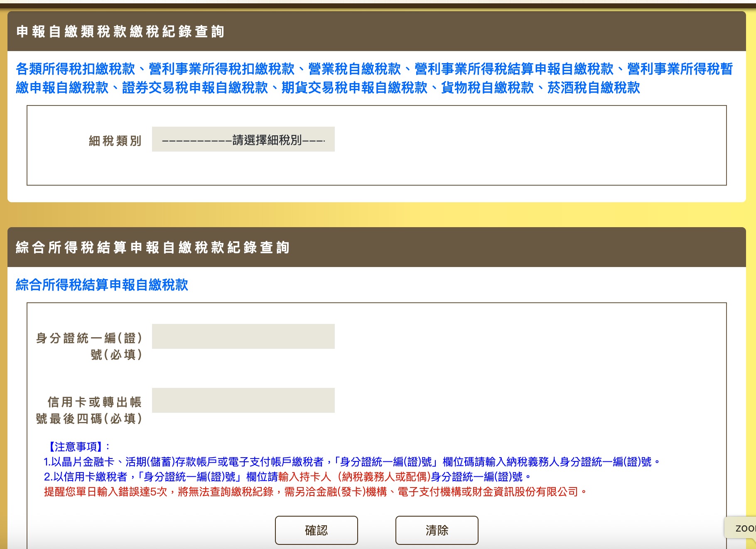Screen dimensions: 756x549
Task: Select the 菸酒稅自繳稅款 text
Action: coord(594,88)
